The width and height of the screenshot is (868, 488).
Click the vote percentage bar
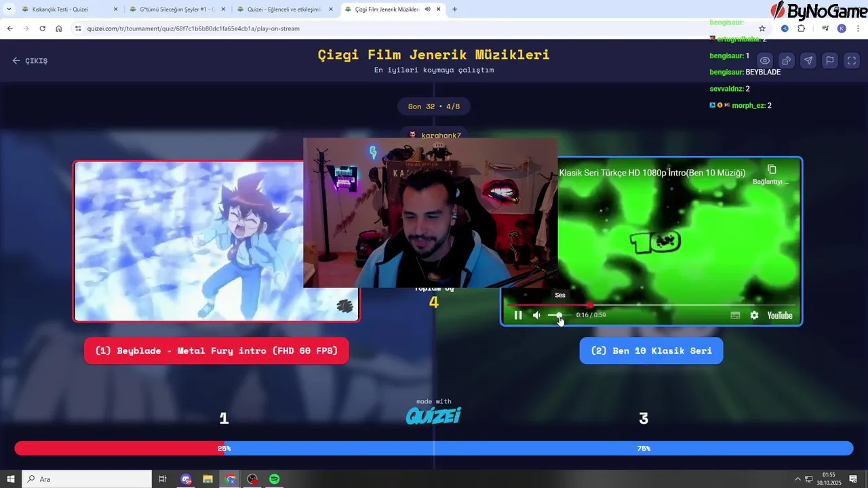434,448
